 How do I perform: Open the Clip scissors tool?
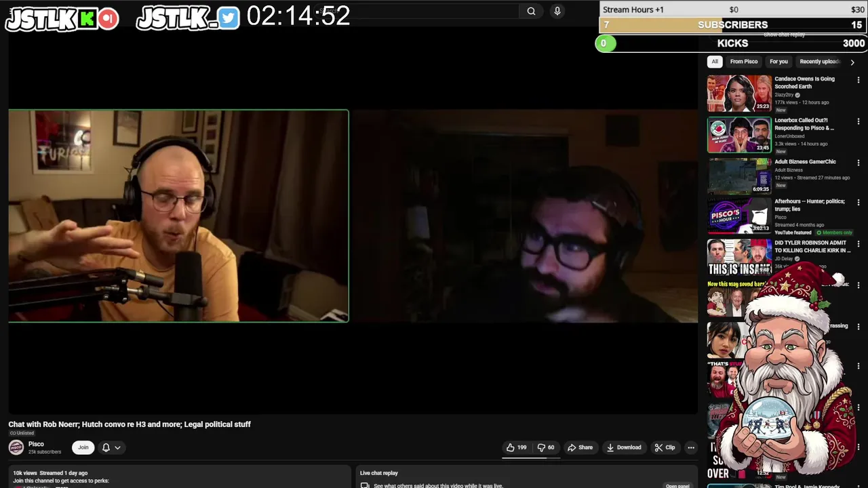coord(665,447)
